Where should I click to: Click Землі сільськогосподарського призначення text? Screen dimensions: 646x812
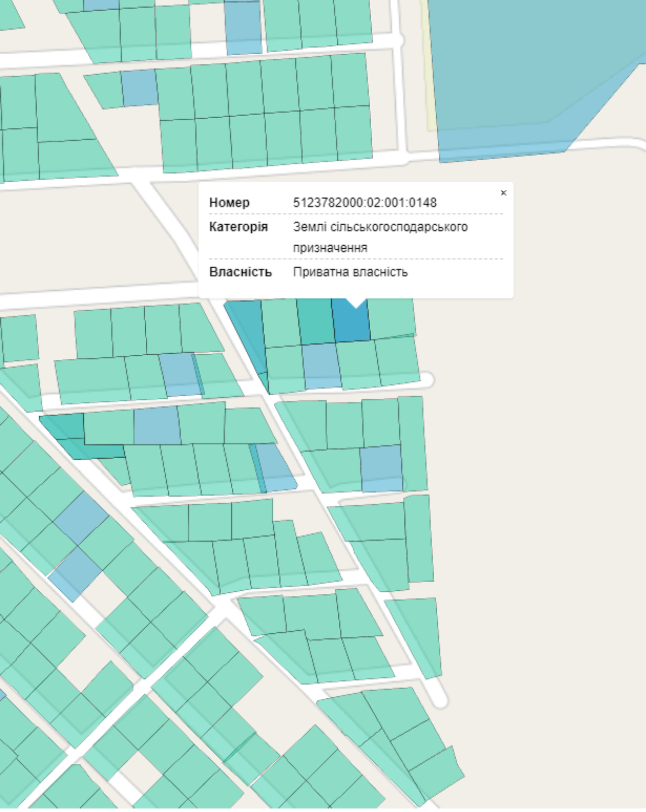click(380, 237)
